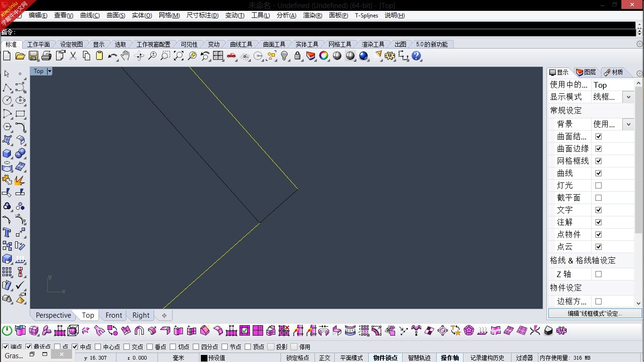644x362 pixels.
Task: Switch to the 曲线工具 toolbar tab
Action: pos(241,44)
